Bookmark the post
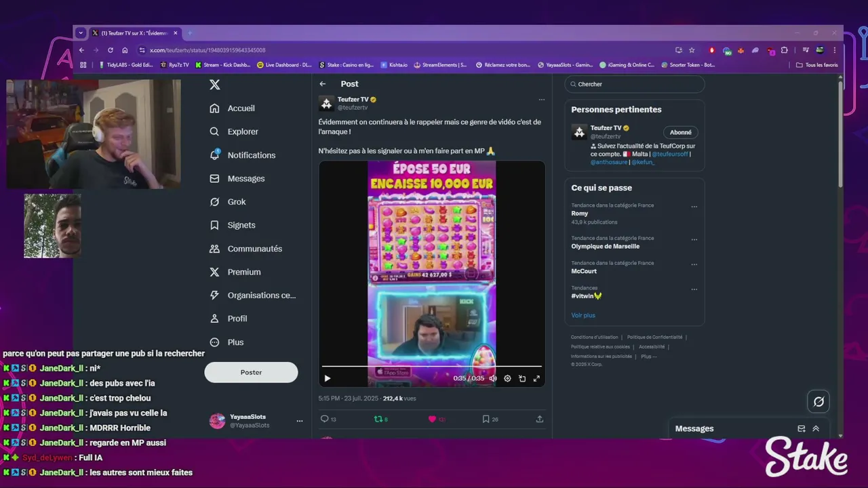 [x=486, y=419]
